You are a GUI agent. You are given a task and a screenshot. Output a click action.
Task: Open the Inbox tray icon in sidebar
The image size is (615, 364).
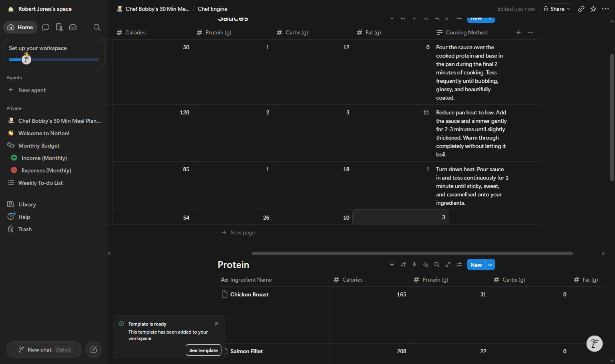click(x=73, y=27)
